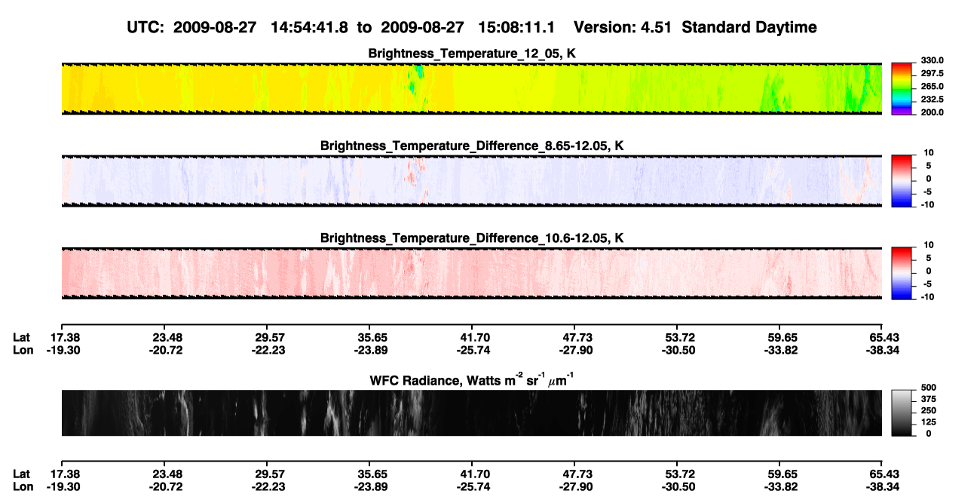Click the 8.65-12.05 difference image strip
The width and height of the screenshot is (980, 503).
(x=471, y=181)
